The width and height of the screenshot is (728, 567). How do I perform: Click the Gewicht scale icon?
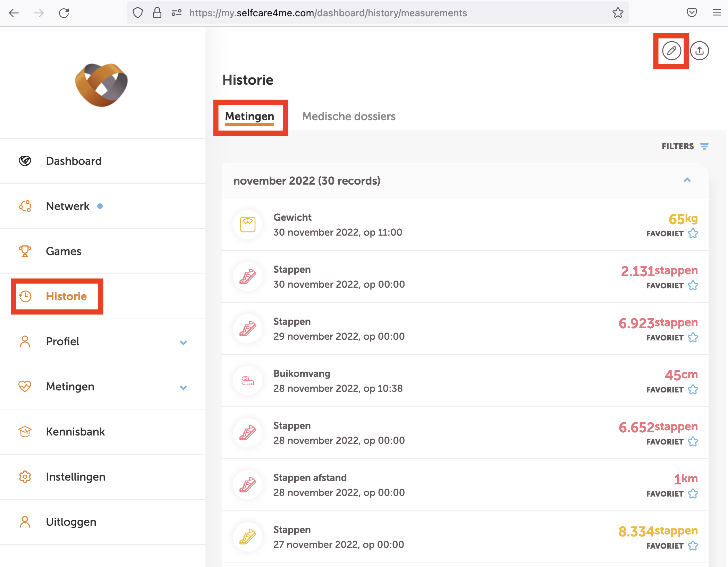pos(248,225)
